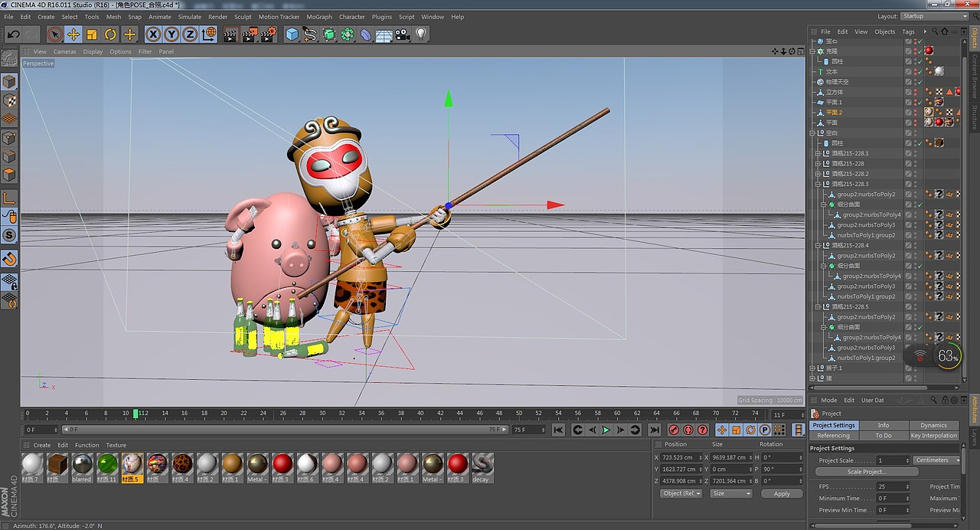Screen dimensions: 980x530
Task: Open the Floor environment icon
Action: click(x=384, y=34)
